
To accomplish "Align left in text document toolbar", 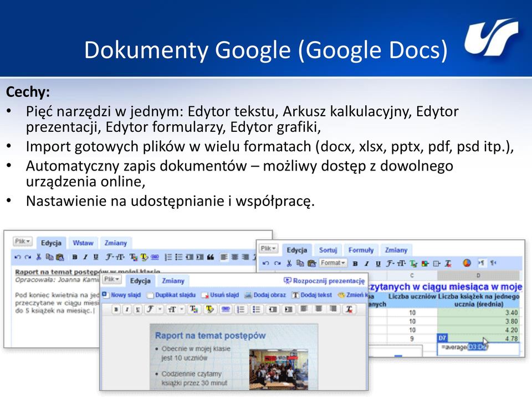I will [x=224, y=257].
